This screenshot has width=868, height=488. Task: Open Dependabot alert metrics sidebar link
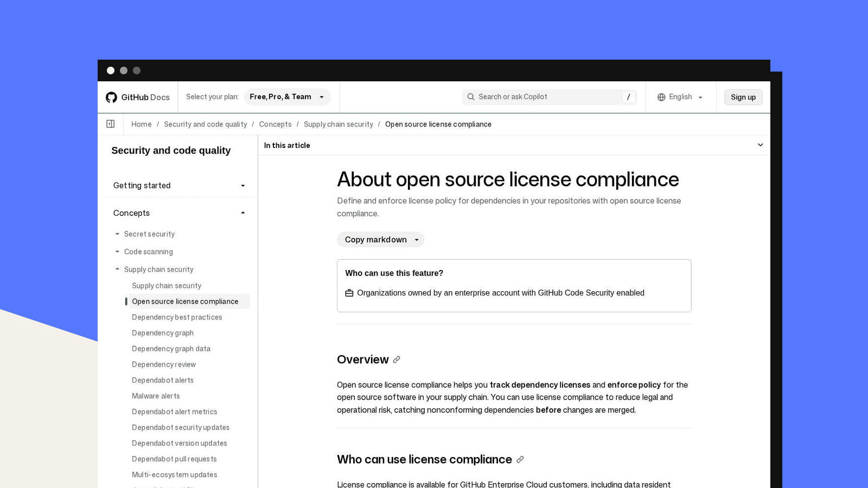tap(175, 412)
